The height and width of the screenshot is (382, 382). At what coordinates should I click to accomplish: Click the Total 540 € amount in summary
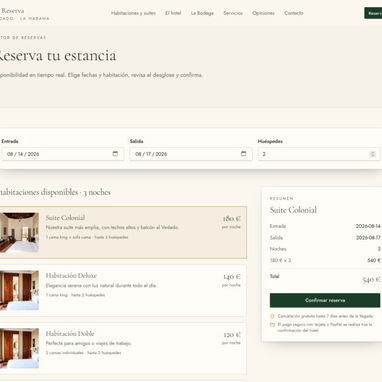(x=371, y=279)
